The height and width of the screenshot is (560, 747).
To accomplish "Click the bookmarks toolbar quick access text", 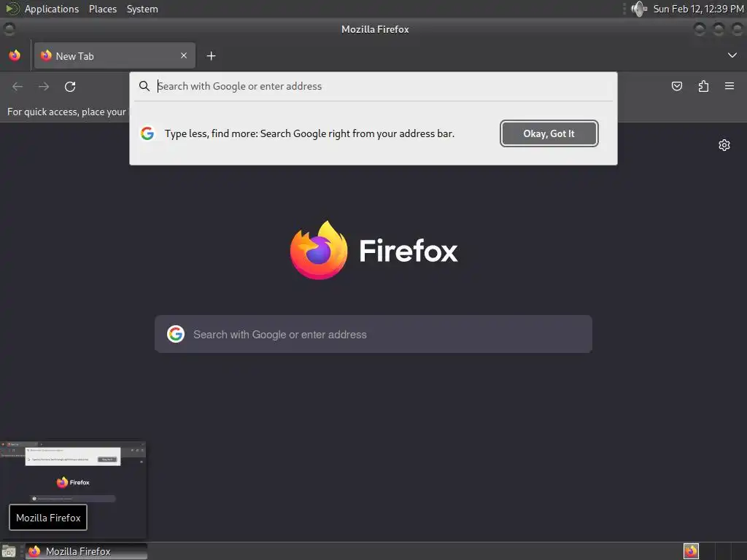I will pyautogui.click(x=66, y=112).
